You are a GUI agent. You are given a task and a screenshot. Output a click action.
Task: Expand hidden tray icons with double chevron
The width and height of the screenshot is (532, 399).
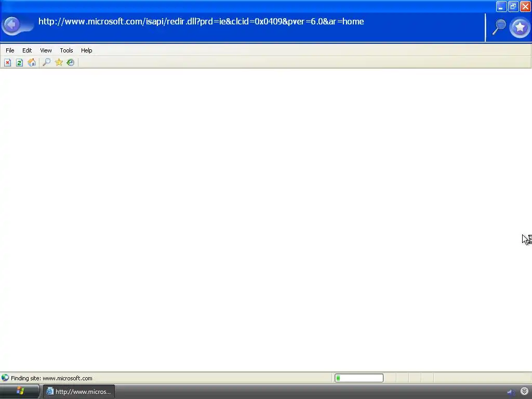click(x=525, y=391)
